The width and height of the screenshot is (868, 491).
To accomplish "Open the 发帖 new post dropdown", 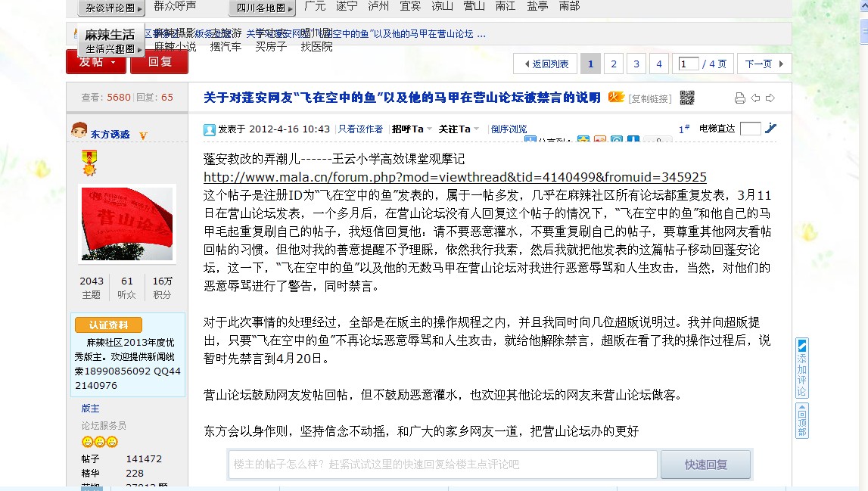I will [96, 62].
